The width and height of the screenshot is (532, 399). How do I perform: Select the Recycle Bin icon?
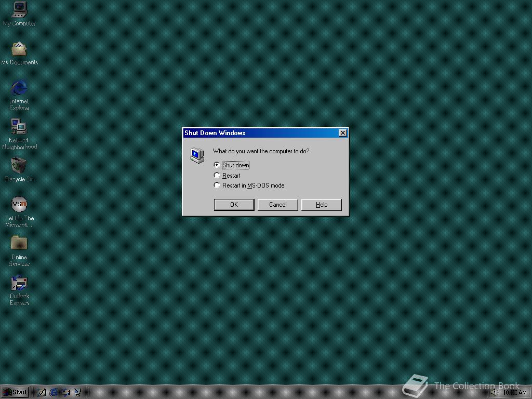pos(19,170)
